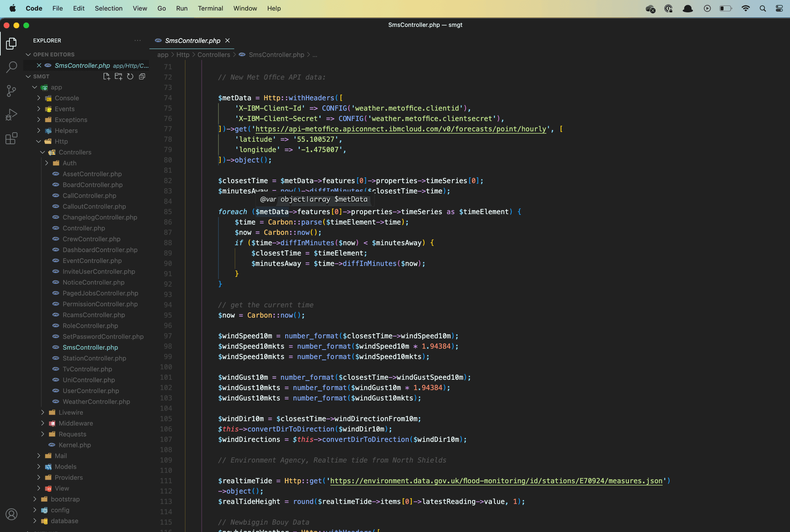Expand the Models folder
Image resolution: width=790 pixels, height=532 pixels.
coord(65,467)
